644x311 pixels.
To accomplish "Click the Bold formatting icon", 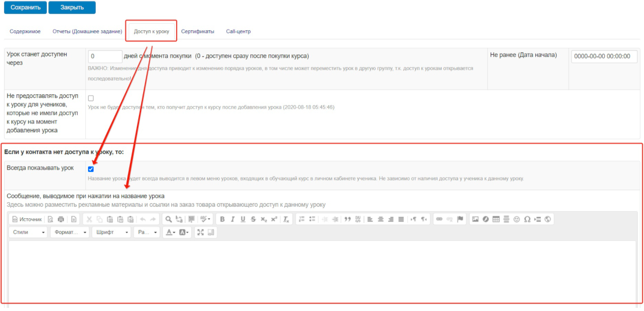I will click(222, 219).
